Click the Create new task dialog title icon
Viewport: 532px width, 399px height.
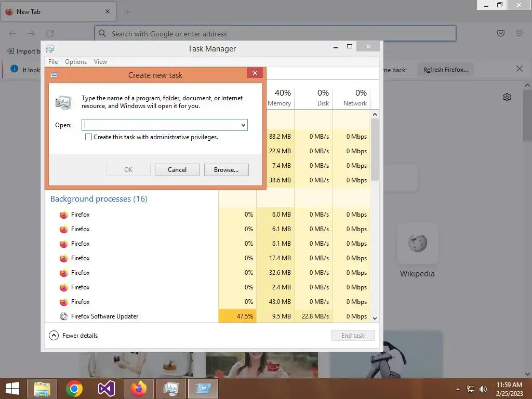pyautogui.click(x=54, y=75)
